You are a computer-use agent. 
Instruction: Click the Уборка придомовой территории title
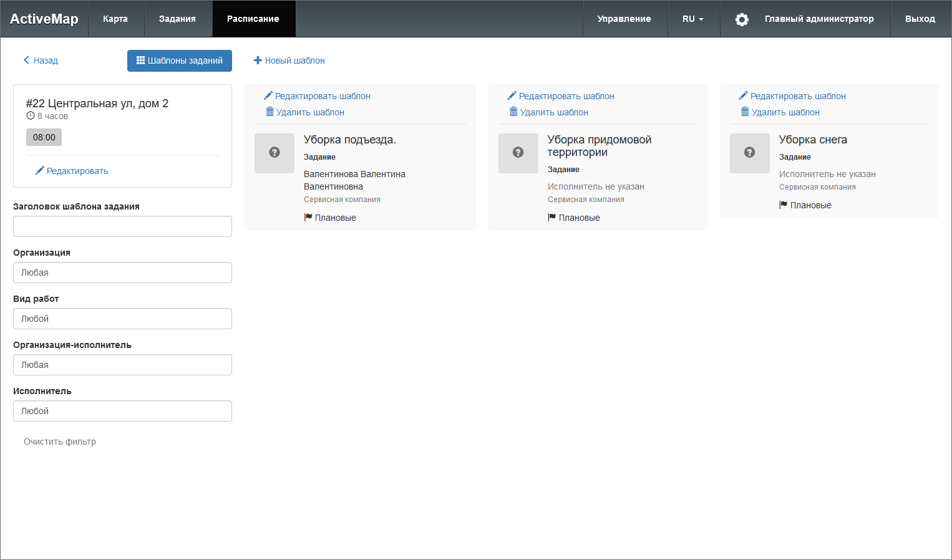pos(600,146)
